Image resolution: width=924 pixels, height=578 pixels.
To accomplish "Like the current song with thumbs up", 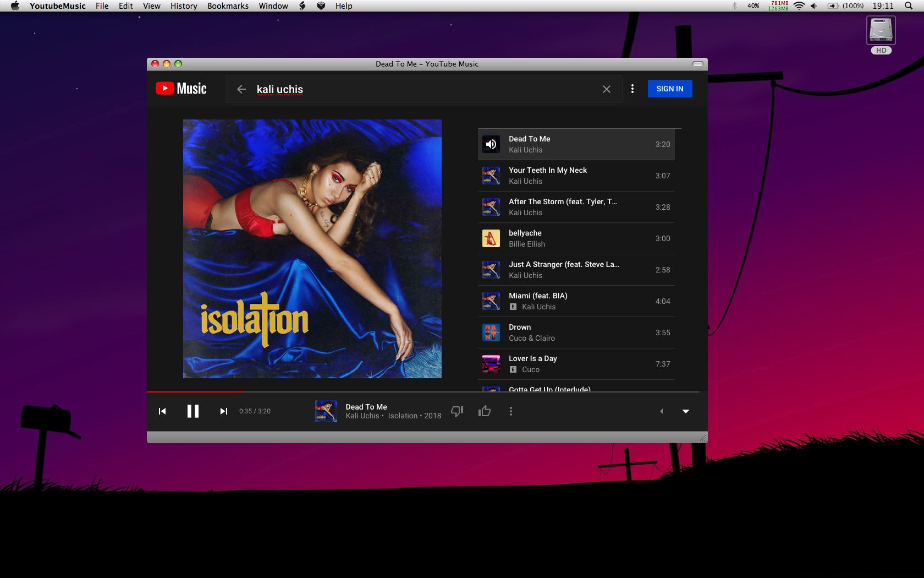I will pos(485,411).
